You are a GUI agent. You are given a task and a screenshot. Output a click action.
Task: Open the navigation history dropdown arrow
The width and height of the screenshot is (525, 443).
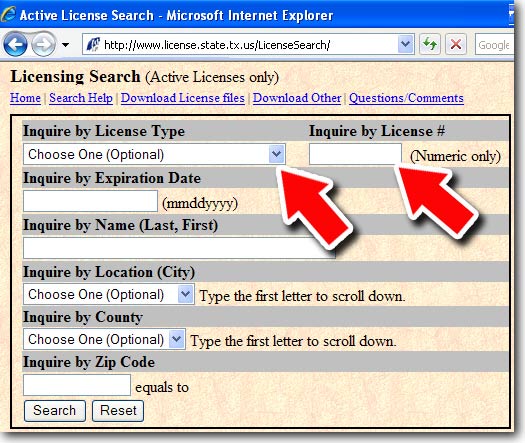coord(66,45)
